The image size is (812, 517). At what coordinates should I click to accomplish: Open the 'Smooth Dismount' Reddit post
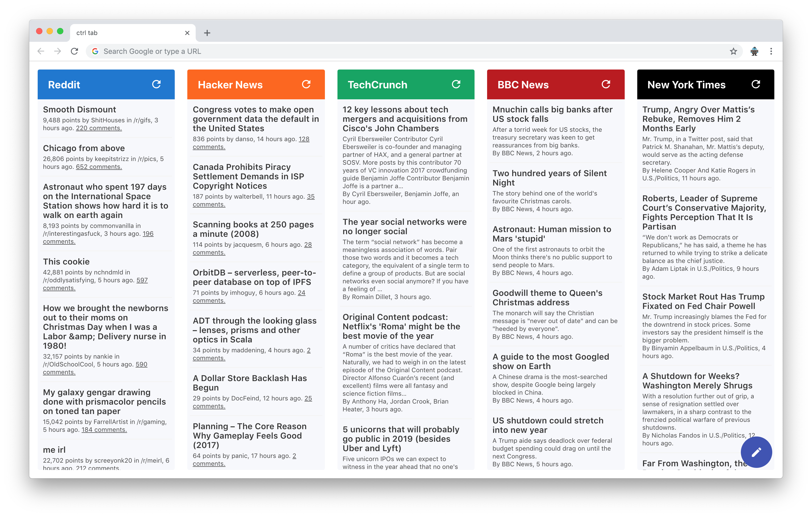point(79,110)
